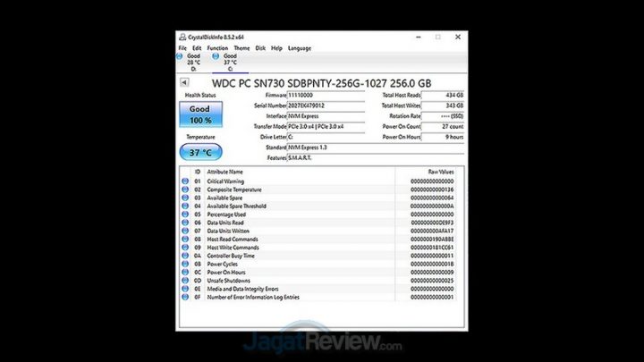This screenshot has width=644, height=362.
Task: Open the Help menu
Action: (x=276, y=48)
